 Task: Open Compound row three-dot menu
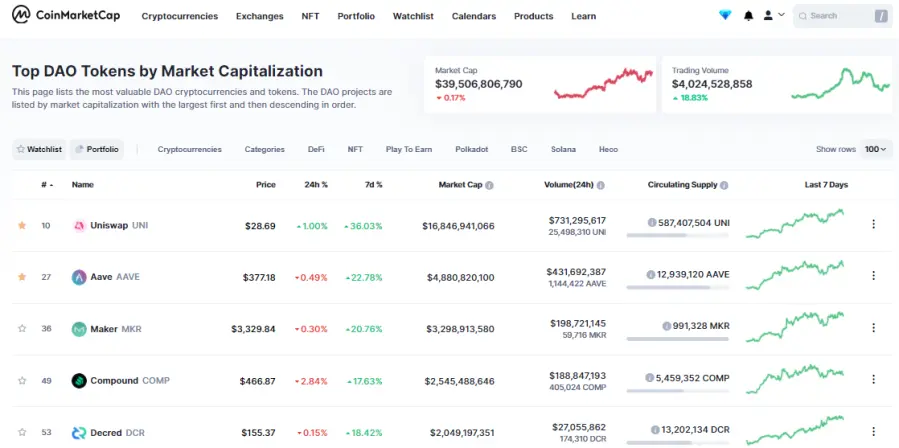point(873,379)
